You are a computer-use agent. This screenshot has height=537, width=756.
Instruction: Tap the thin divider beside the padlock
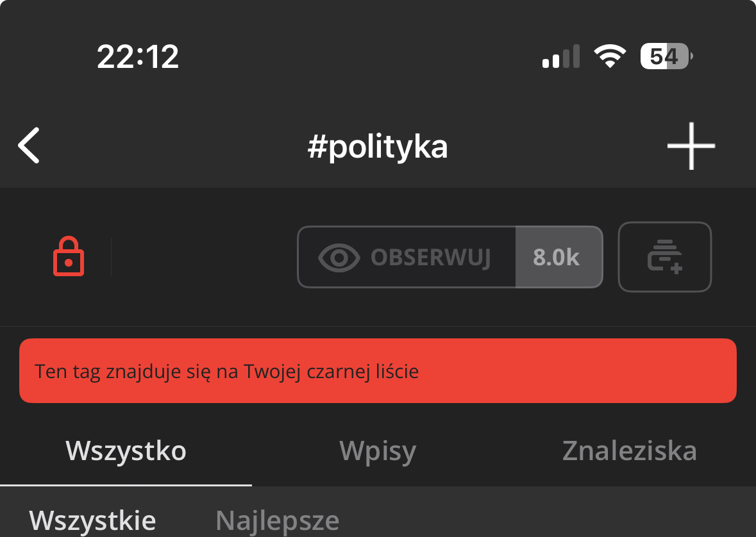point(111,258)
